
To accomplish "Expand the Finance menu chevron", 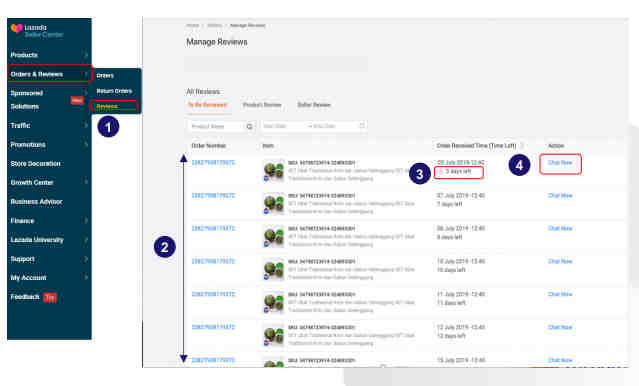I will click(86, 221).
